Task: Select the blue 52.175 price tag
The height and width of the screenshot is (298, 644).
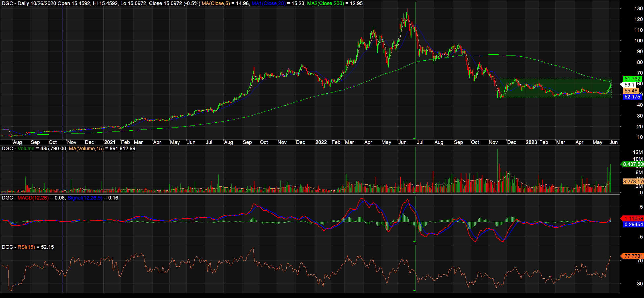Action: (x=632, y=97)
